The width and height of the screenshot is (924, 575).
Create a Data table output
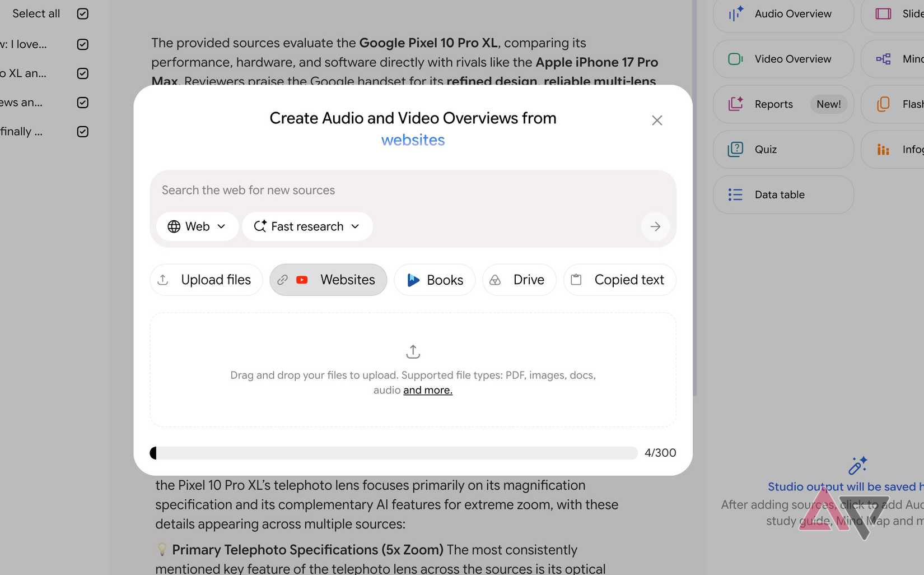point(783,194)
